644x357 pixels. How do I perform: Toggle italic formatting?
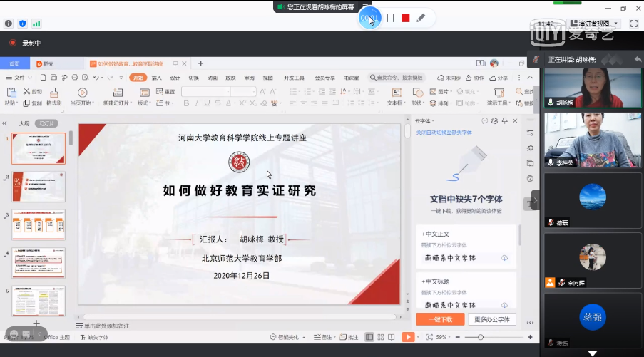point(196,103)
